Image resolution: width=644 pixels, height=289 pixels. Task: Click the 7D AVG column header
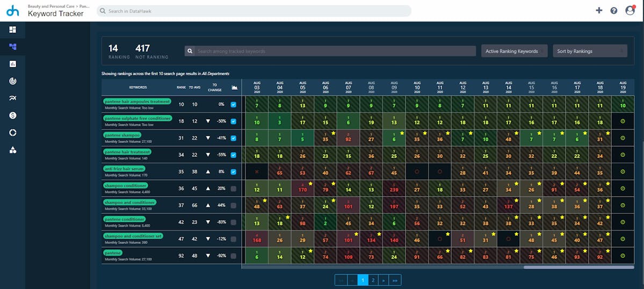(x=194, y=88)
